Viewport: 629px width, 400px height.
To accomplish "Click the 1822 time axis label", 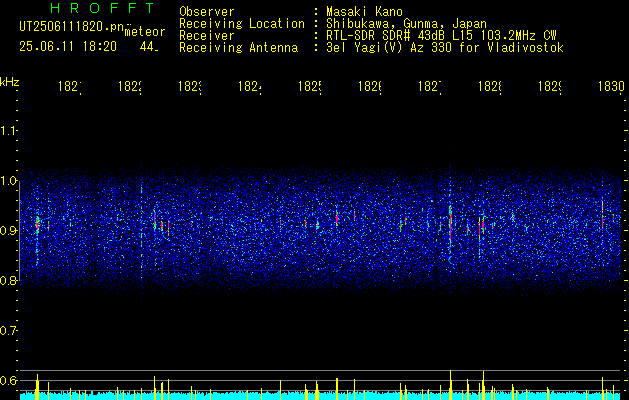I will [x=130, y=87].
